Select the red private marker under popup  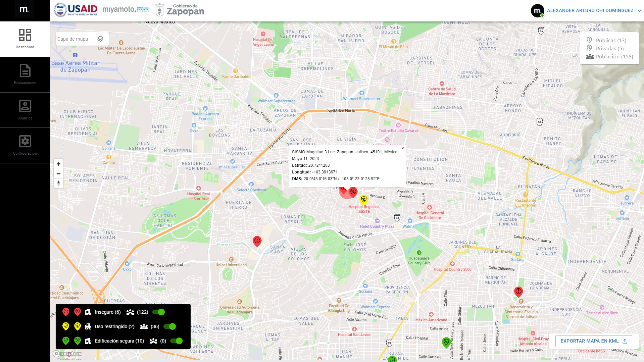coord(353,192)
